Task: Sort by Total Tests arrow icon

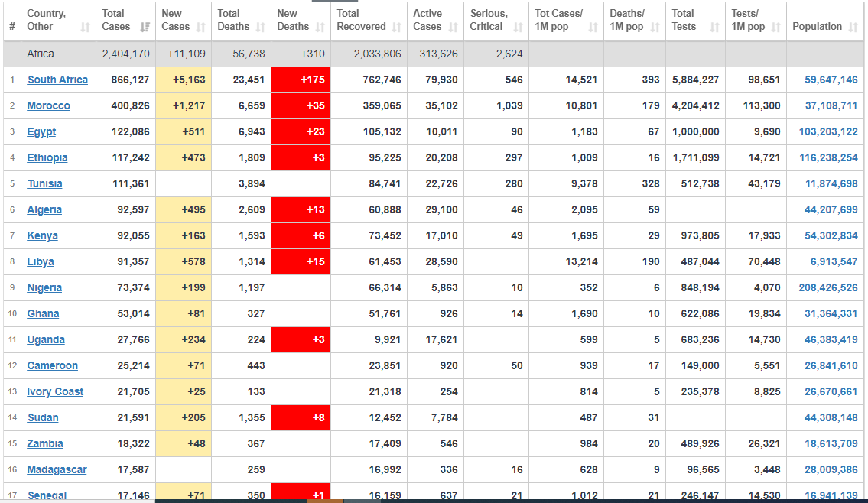Action: (x=714, y=27)
